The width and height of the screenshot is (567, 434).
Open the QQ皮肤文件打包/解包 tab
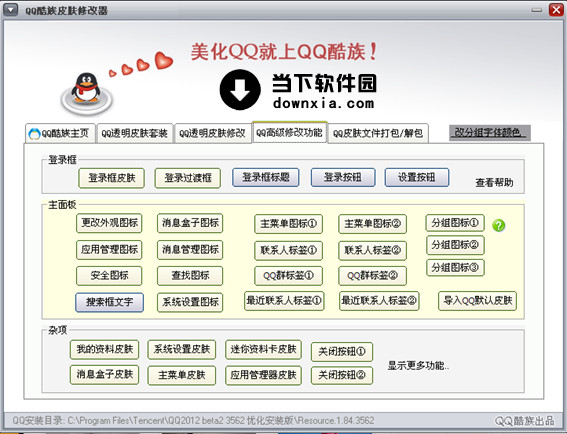[x=378, y=133]
